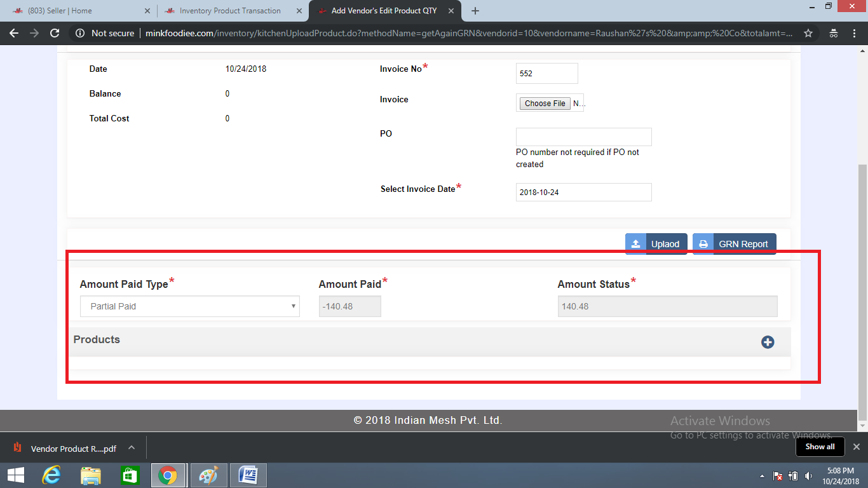This screenshot has height=488, width=868.
Task: Click Choose File for Invoice
Action: pos(545,104)
